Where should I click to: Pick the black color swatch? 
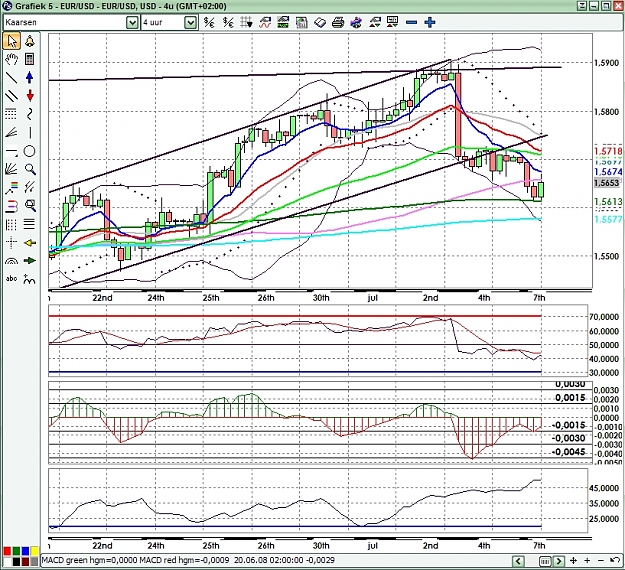coord(16,561)
